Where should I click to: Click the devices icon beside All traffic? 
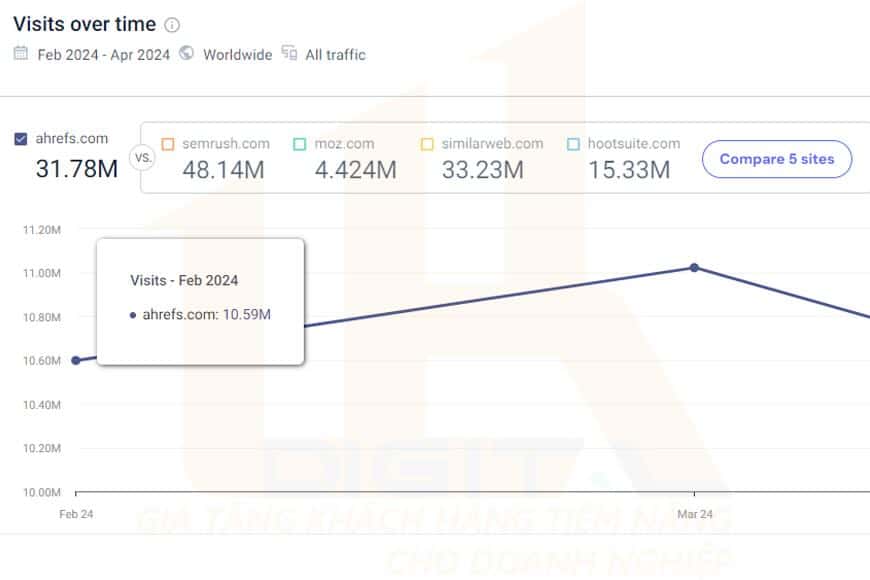[289, 53]
